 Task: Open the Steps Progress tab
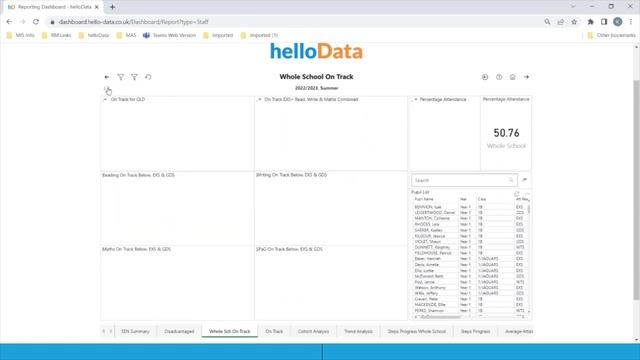coord(476,331)
